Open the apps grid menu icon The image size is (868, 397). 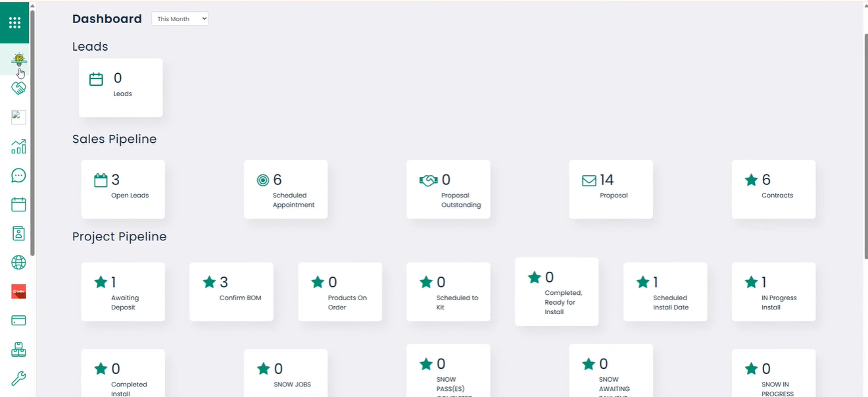point(14,22)
